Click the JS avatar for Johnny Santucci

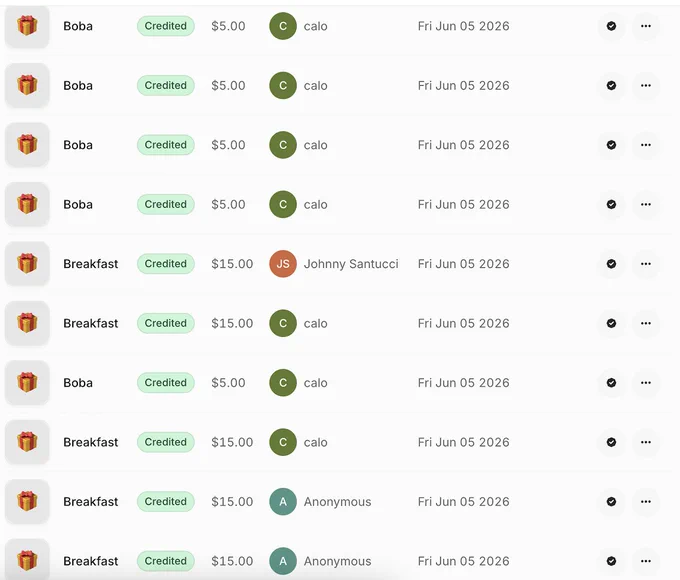click(283, 264)
